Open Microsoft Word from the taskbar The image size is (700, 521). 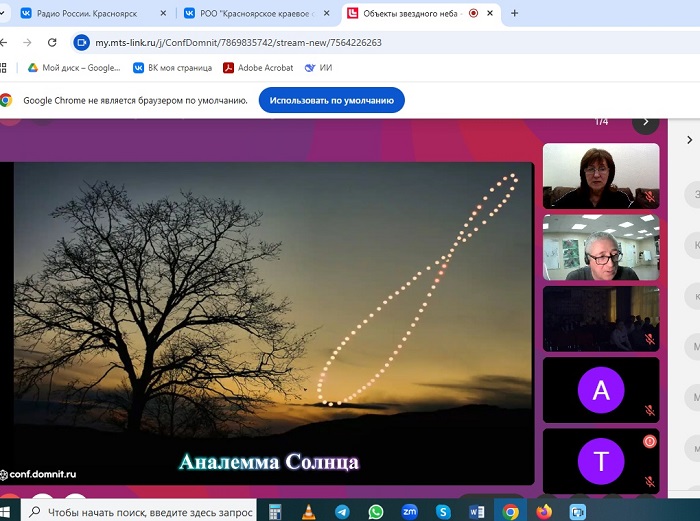click(x=477, y=511)
